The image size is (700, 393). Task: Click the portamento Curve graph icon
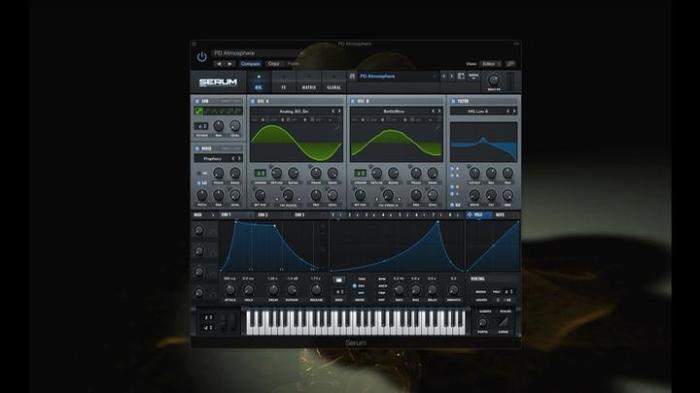tap(504, 322)
